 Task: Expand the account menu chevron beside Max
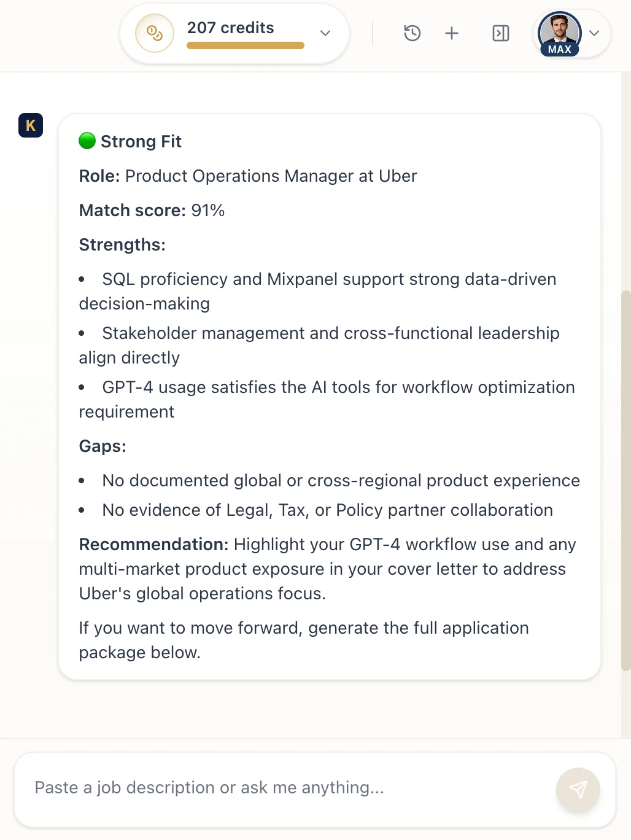click(594, 33)
